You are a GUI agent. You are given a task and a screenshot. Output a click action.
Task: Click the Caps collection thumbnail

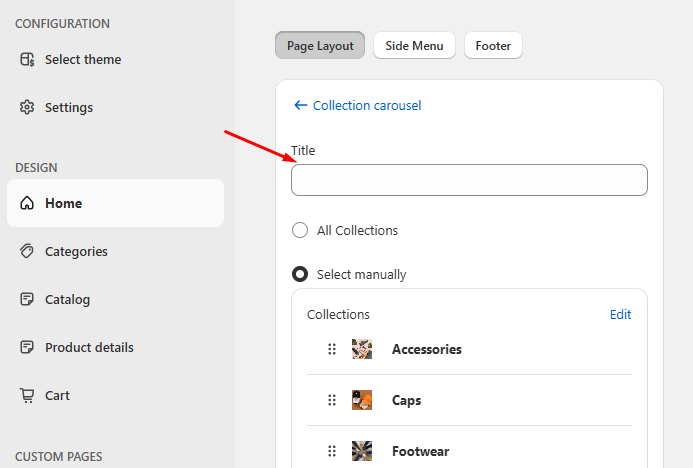point(362,400)
